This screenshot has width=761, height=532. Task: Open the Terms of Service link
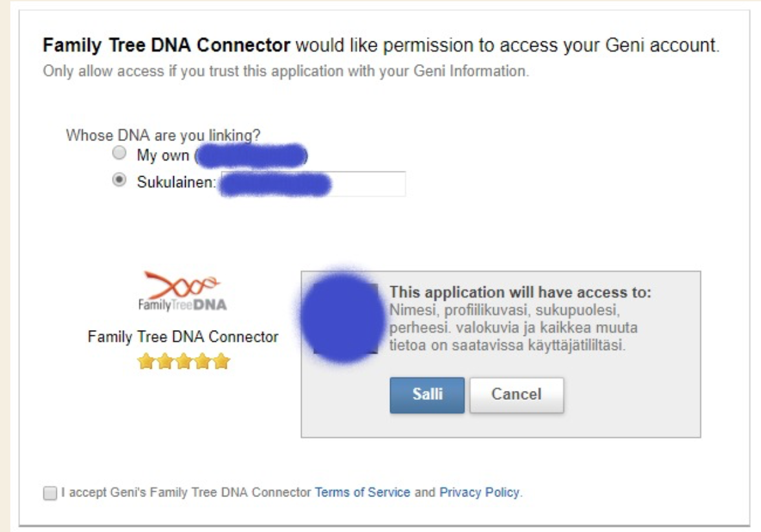pyautogui.click(x=362, y=493)
